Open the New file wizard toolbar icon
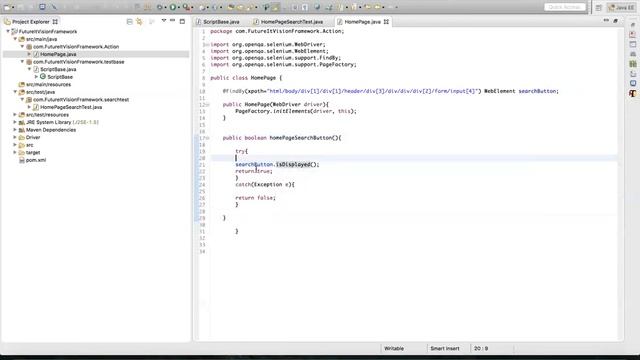The image size is (640, 360). (7, 7)
